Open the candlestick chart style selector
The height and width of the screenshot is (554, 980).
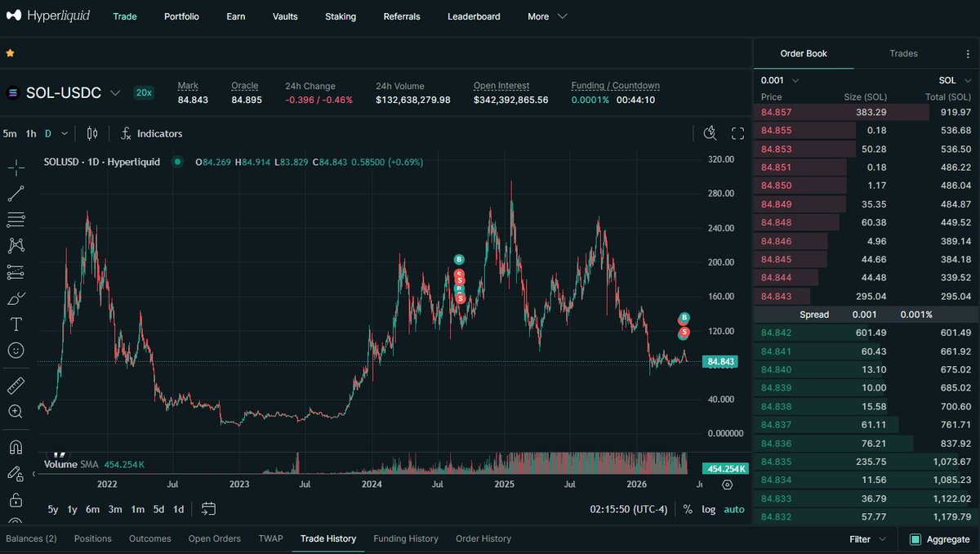pyautogui.click(x=92, y=133)
